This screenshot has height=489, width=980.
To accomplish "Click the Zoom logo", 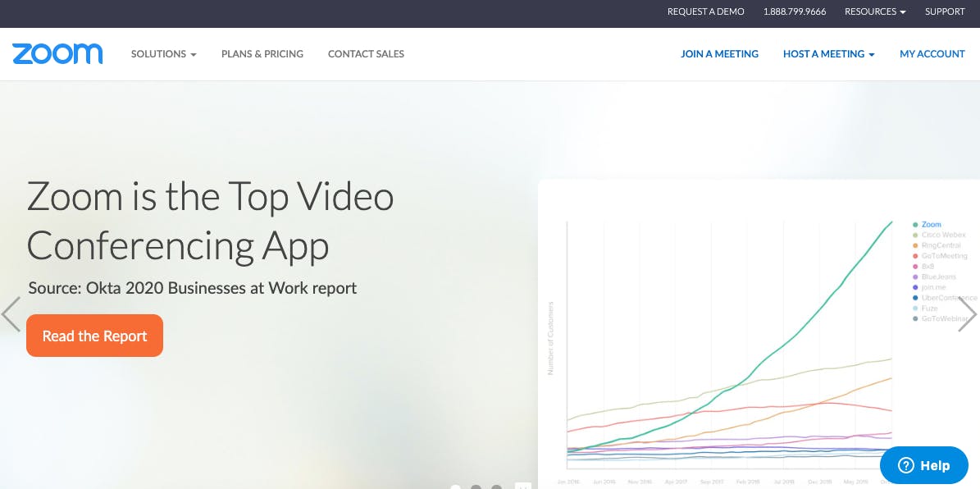I will tap(57, 54).
